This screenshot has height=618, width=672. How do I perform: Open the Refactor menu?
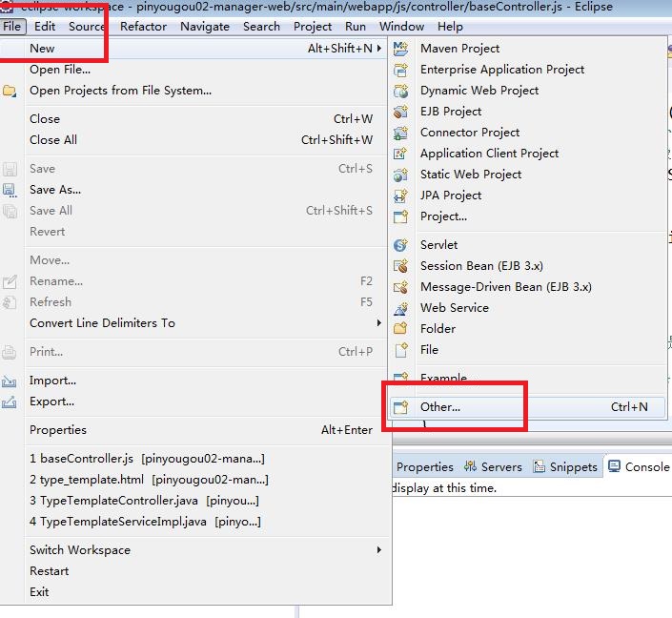[143, 27]
